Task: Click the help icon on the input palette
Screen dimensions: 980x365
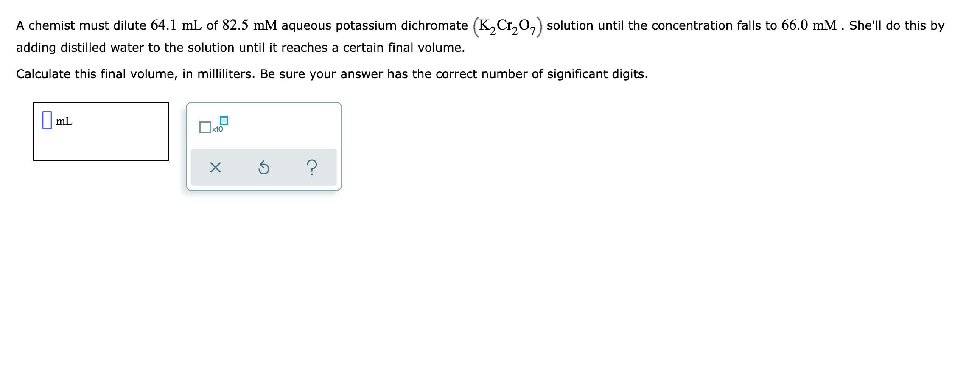Action: (x=313, y=168)
